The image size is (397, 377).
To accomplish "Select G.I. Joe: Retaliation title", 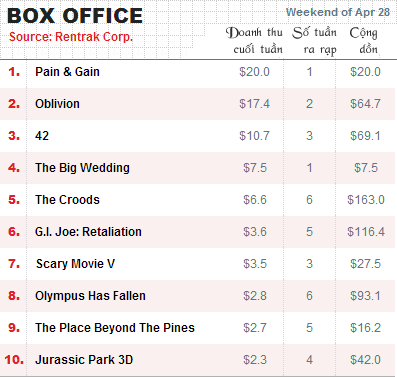I will tap(88, 232).
